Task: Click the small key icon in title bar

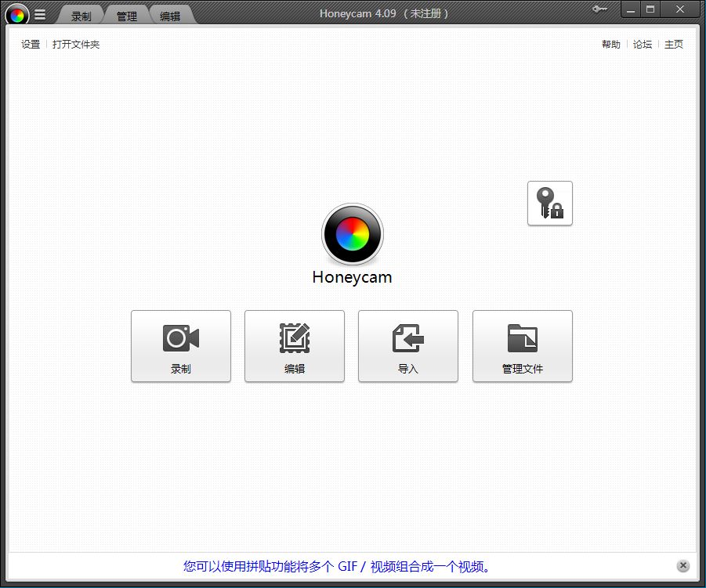Action: 600,9
